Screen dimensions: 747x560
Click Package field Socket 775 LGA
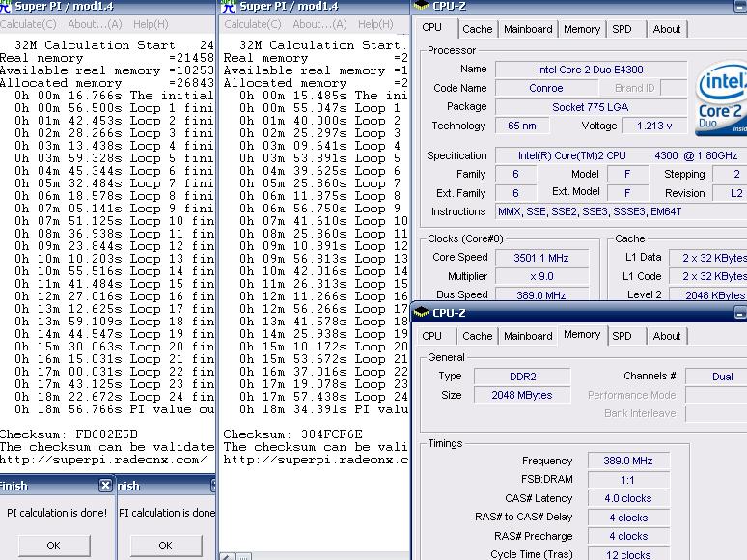[x=591, y=107]
